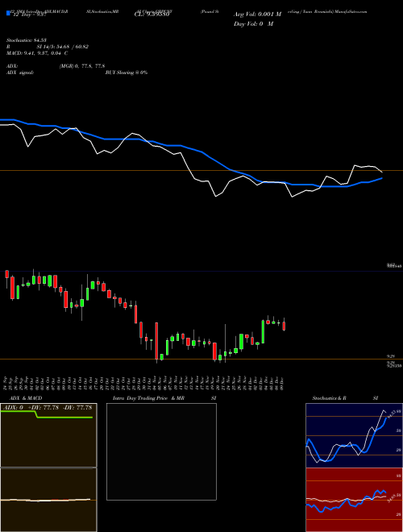
Task: Click the 9.28 price axis label
Action: pos(391,356)
